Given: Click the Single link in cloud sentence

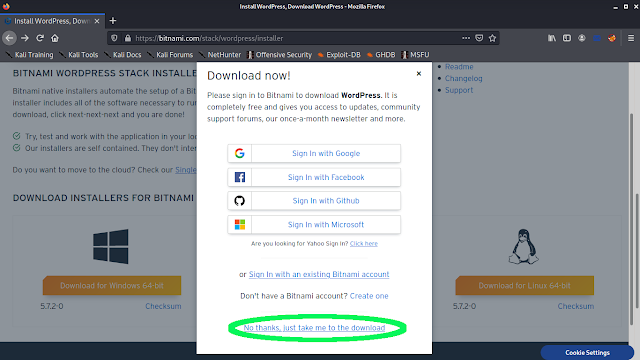Looking at the screenshot, I should pyautogui.click(x=186, y=170).
